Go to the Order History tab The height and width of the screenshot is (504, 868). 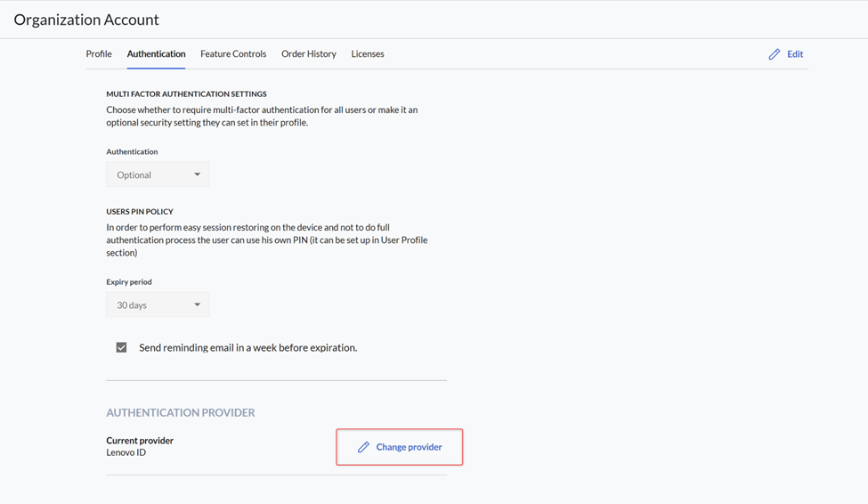308,53
